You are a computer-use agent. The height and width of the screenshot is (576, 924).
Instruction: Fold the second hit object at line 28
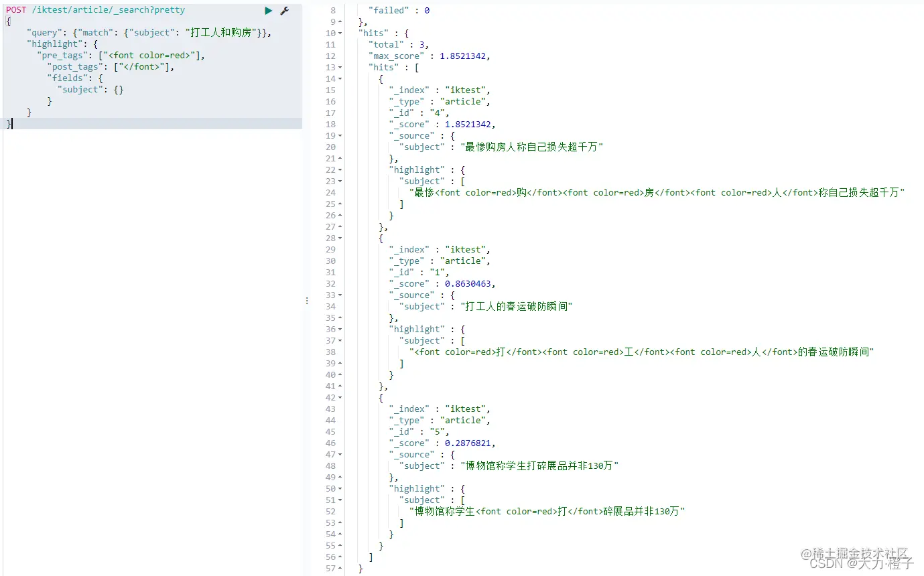[x=340, y=238]
